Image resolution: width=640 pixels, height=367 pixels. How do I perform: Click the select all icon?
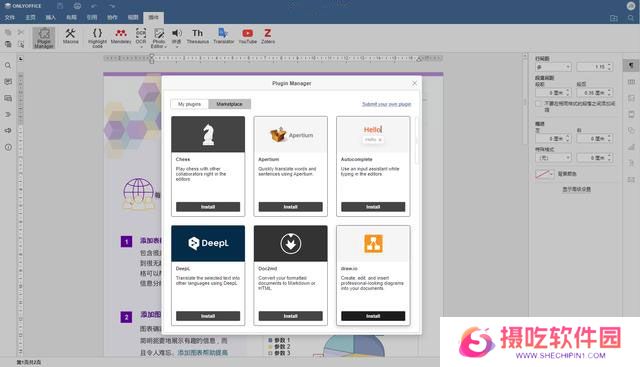tap(21, 44)
